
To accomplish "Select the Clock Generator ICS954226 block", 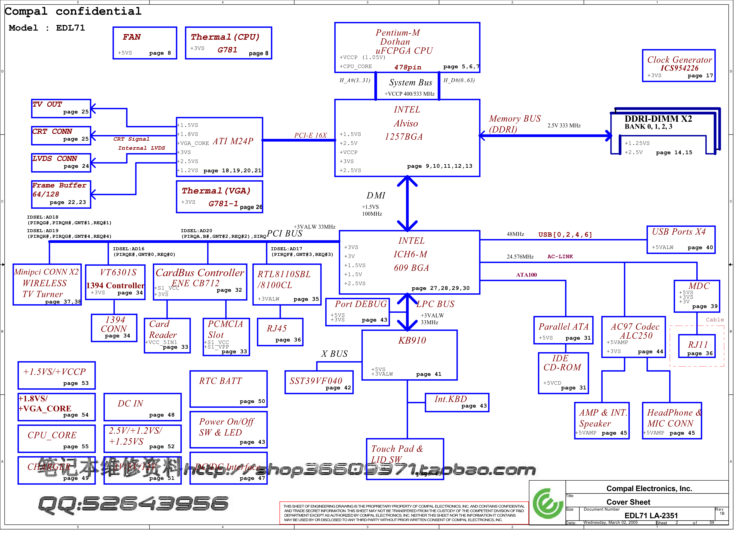I will 679,65.
